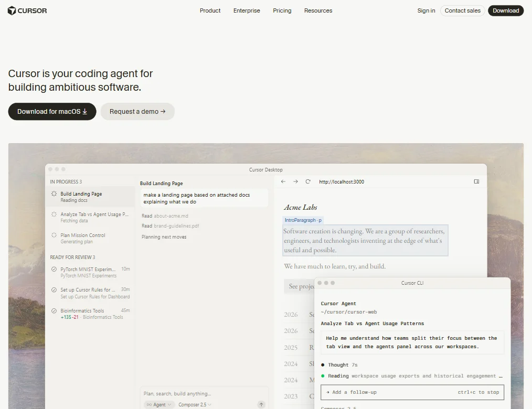This screenshot has height=409, width=532.
Task: Click checkmark icon beside PyTorch MNIST
Action: pos(54,270)
